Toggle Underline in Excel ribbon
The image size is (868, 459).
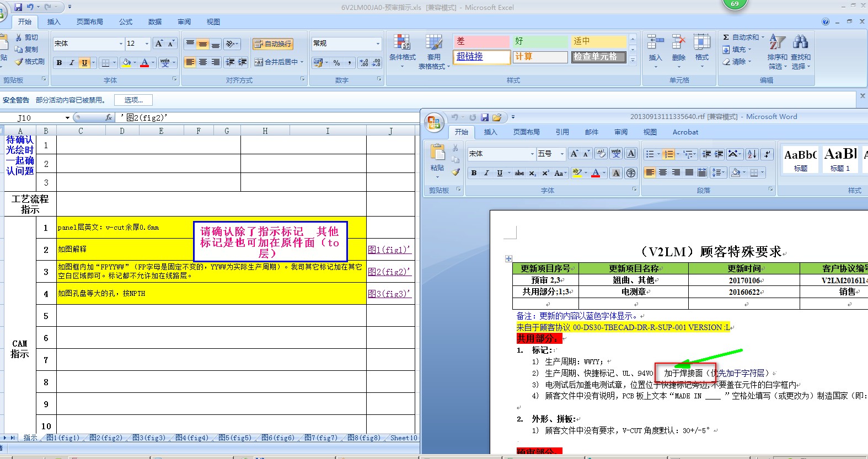(x=84, y=63)
